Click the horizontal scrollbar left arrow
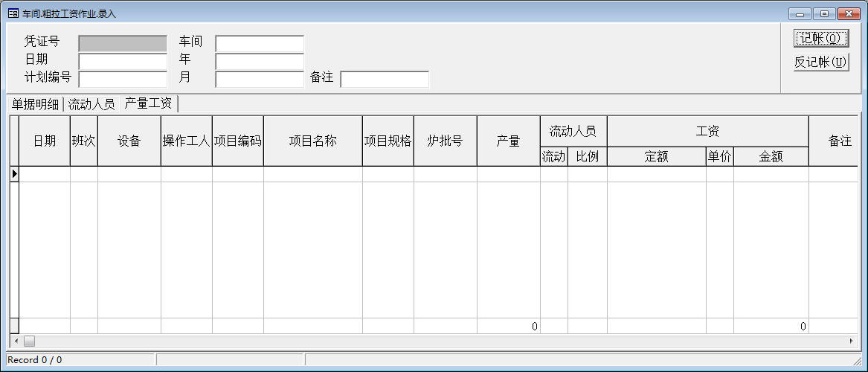 (x=15, y=341)
